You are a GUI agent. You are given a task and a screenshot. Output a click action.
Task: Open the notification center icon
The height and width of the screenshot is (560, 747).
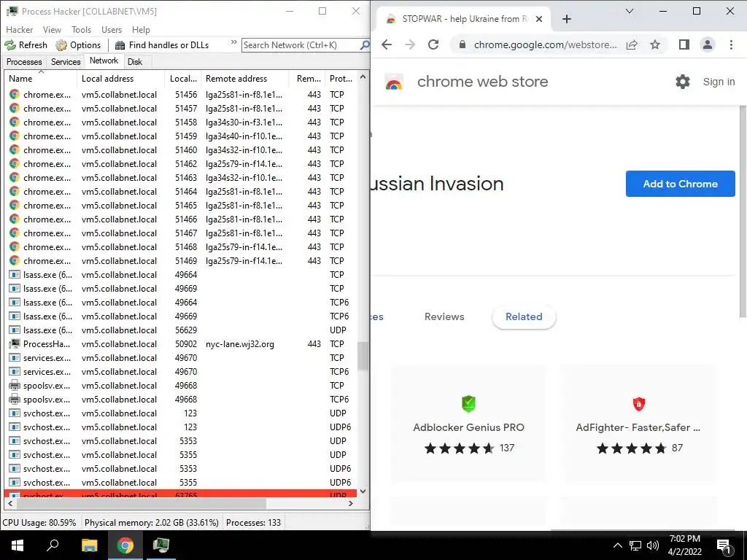point(724,546)
